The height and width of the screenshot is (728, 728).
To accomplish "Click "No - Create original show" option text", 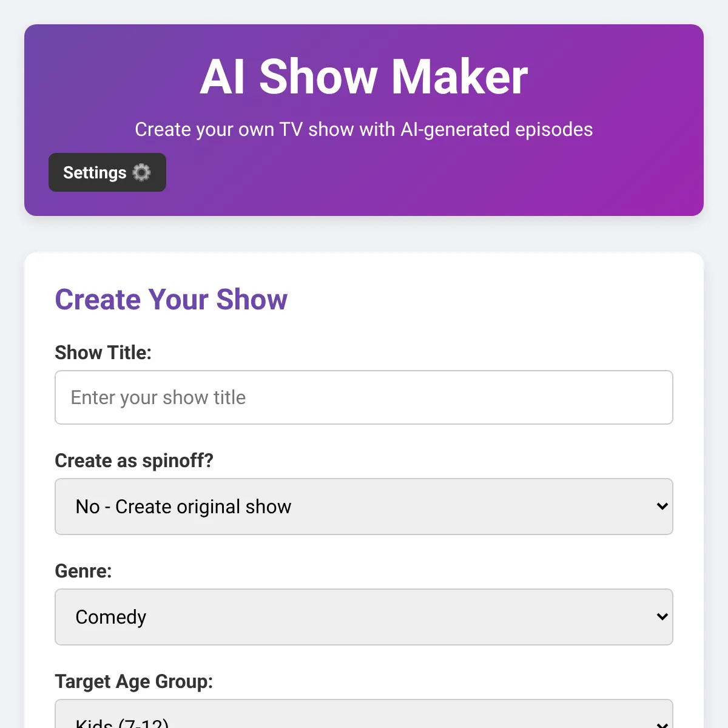I will pyautogui.click(x=183, y=507).
